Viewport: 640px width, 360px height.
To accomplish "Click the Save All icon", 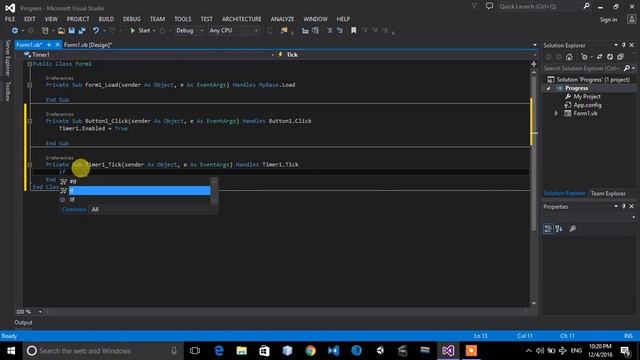I will coord(82,31).
